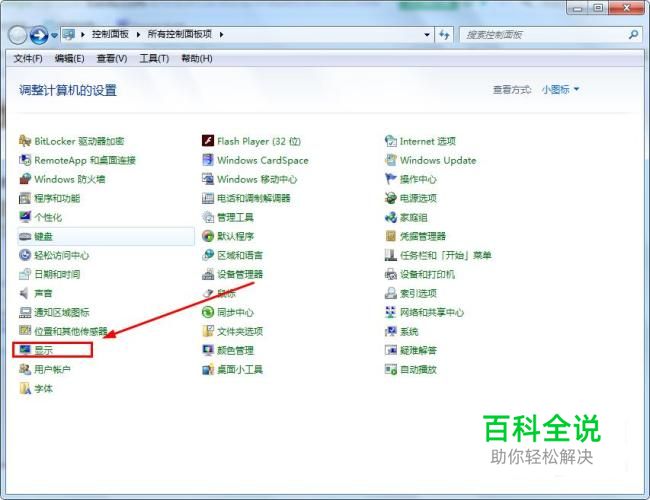This screenshot has width=650, height=500.
Task: Open the 同步中心 icon
Action: point(208,312)
